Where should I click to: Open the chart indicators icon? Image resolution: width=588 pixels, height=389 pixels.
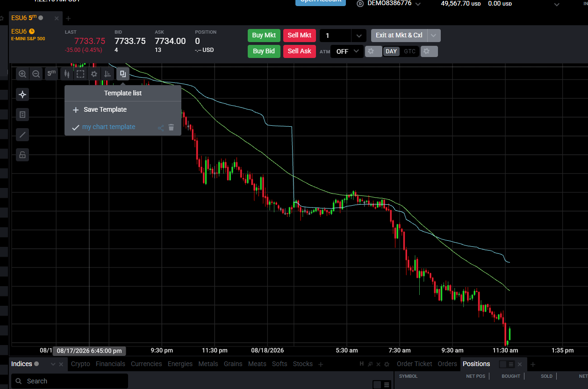coord(108,74)
